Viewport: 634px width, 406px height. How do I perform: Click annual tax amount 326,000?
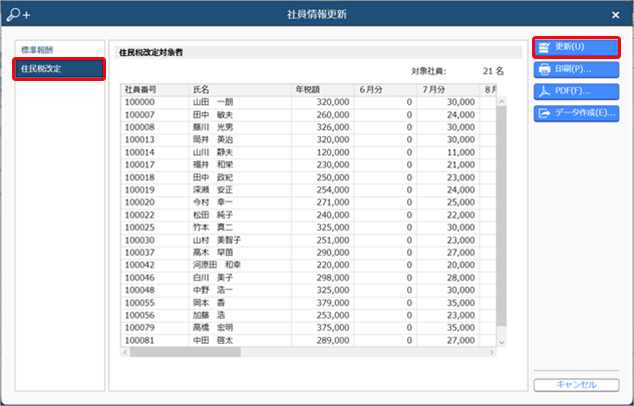click(333, 127)
